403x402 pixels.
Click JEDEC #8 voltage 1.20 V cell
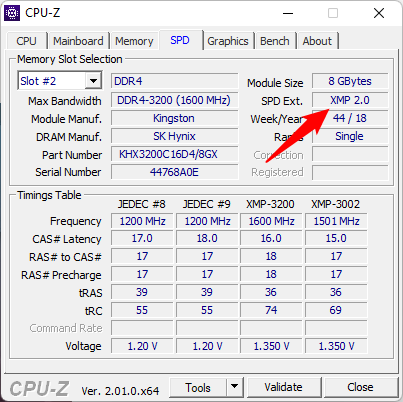[142, 346]
